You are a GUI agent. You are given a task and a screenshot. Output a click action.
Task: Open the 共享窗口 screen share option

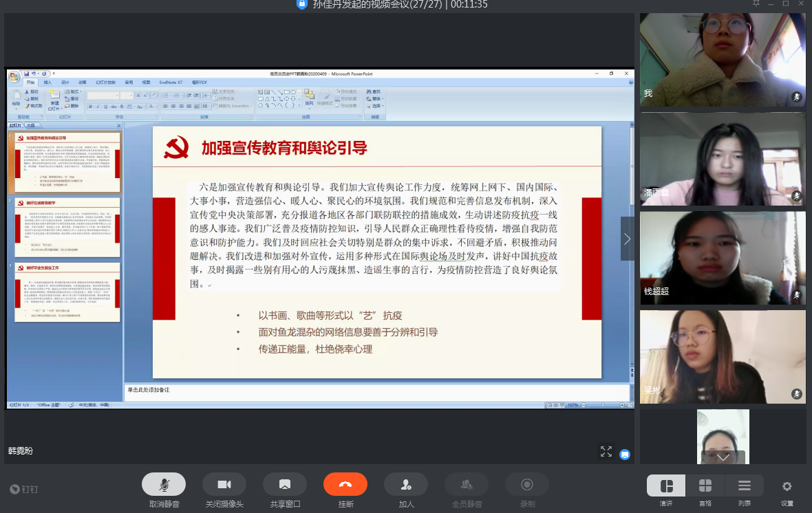coord(285,485)
